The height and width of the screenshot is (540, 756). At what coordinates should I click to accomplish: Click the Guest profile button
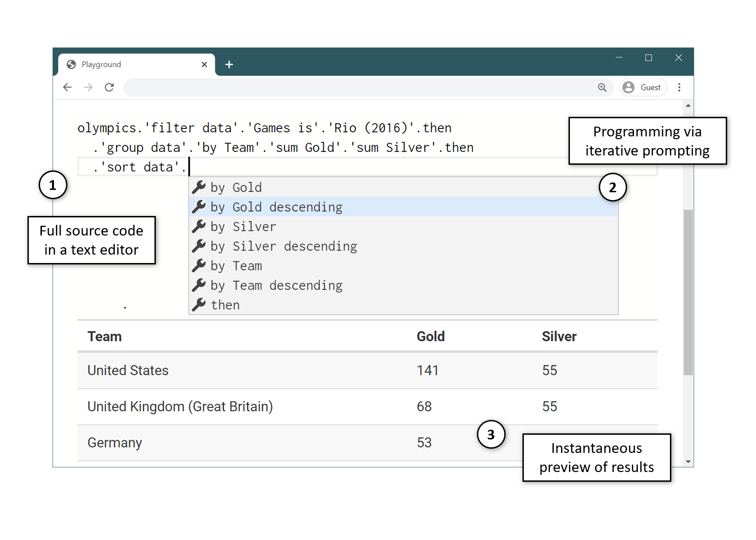point(643,88)
